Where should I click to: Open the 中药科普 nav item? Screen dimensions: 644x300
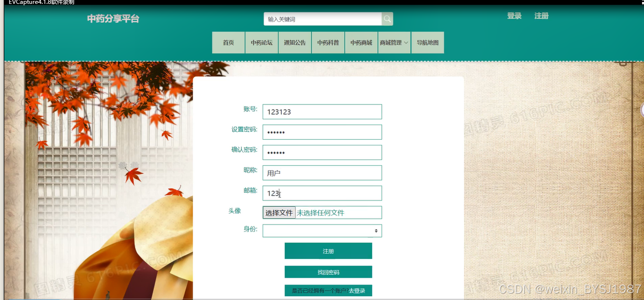(328, 43)
